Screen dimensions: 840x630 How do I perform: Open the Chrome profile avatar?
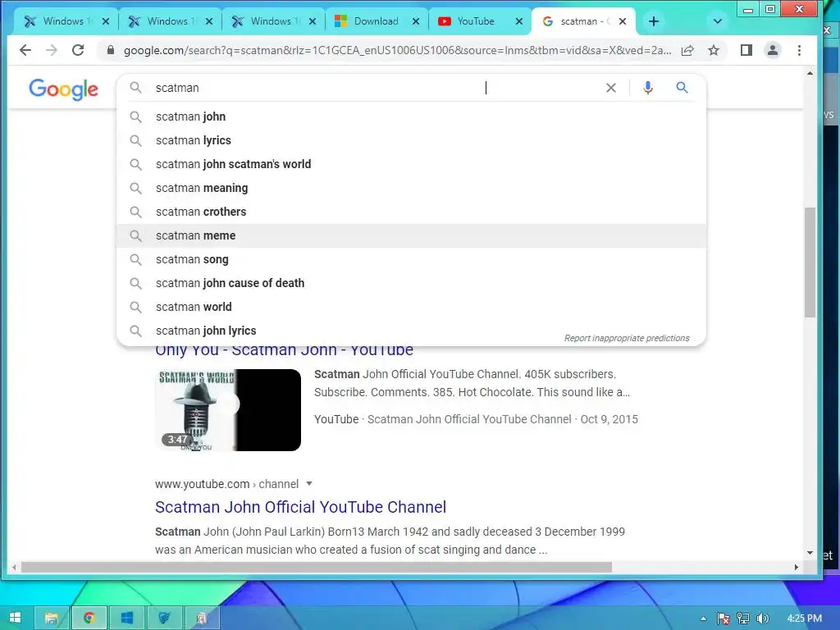(x=773, y=50)
